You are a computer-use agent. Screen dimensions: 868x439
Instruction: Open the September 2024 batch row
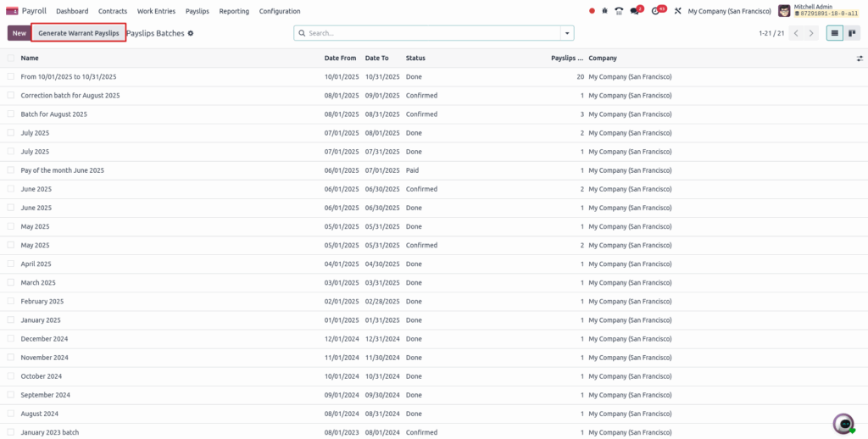coord(434,395)
